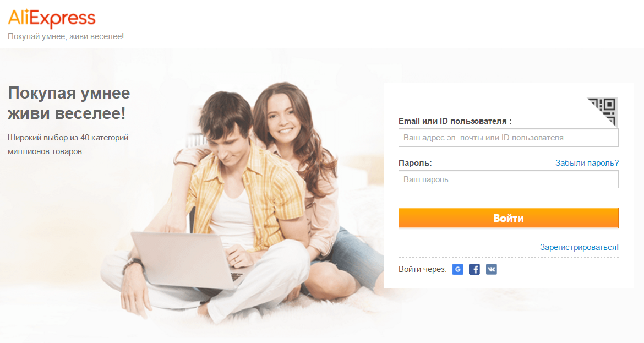Click the миллионов товаров text line

point(45,151)
